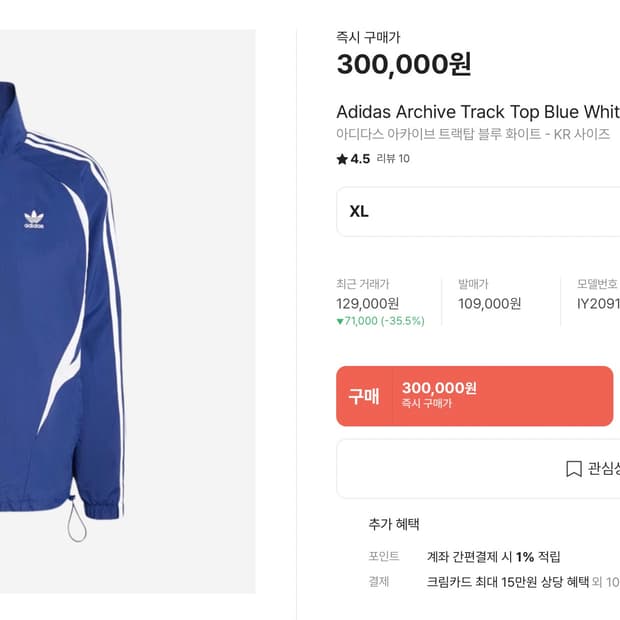This screenshot has width=620, height=620.
Task: Click the Korean product name subtitle
Action: pyautogui.click(x=473, y=134)
